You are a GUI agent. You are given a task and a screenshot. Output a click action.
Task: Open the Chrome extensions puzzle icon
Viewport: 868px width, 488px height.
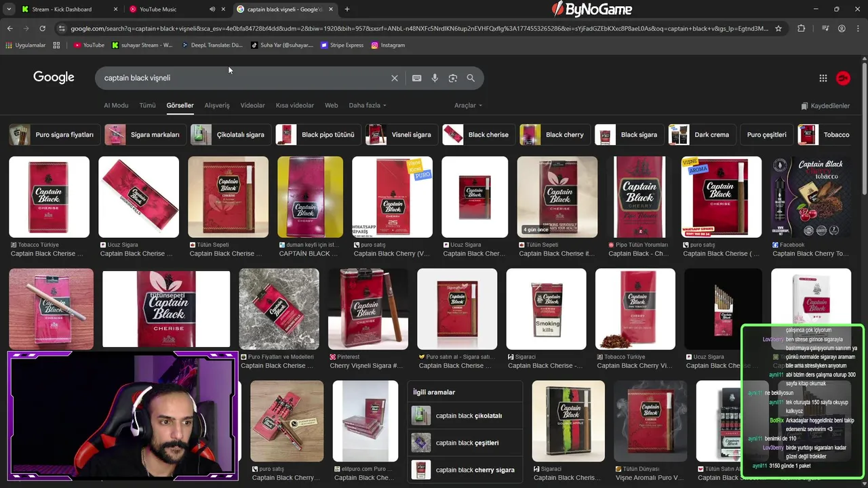click(x=802, y=28)
